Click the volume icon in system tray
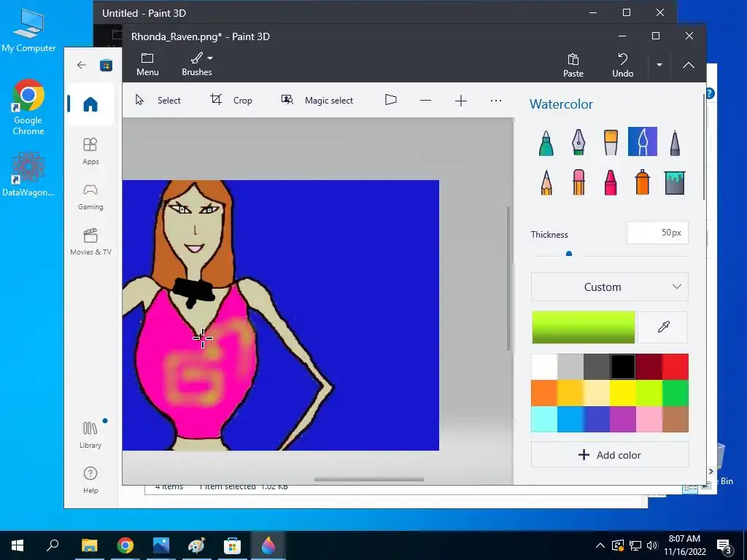Viewport: 747px width, 560px height. [651, 545]
